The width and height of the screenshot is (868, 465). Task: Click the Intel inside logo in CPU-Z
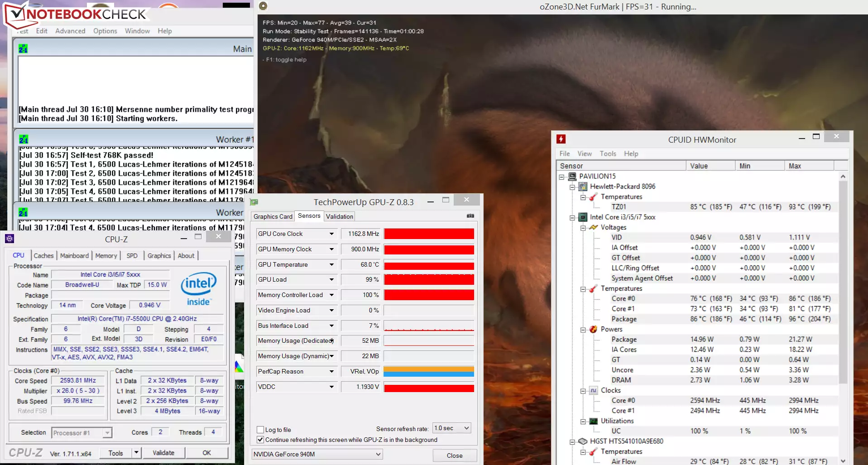(x=198, y=289)
